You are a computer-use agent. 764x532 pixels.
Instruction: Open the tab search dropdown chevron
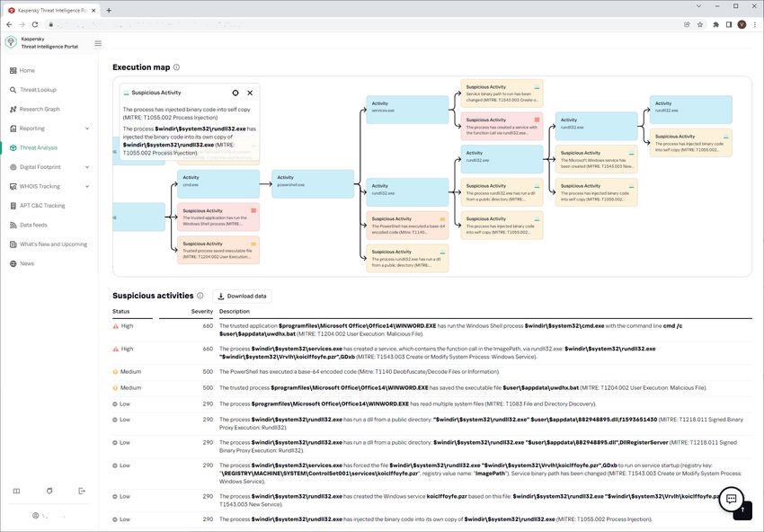coord(698,6)
